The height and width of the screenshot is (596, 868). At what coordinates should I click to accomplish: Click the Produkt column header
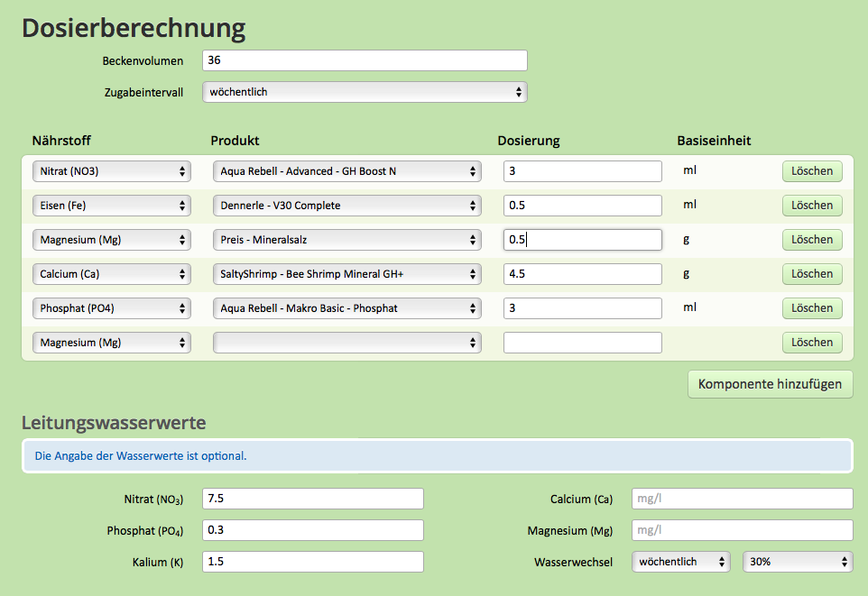click(x=235, y=141)
